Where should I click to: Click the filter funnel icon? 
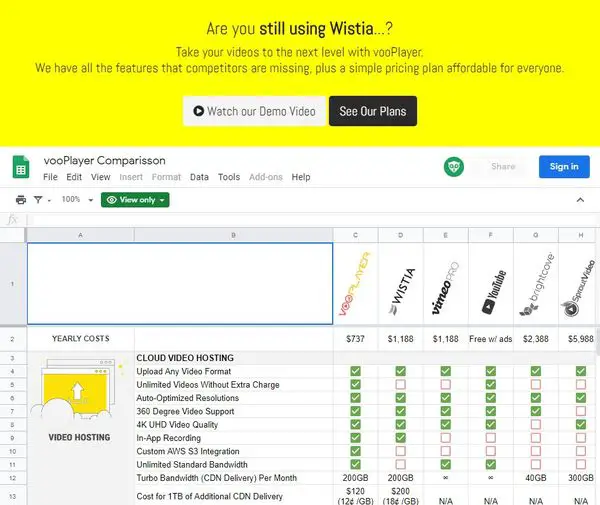point(38,200)
